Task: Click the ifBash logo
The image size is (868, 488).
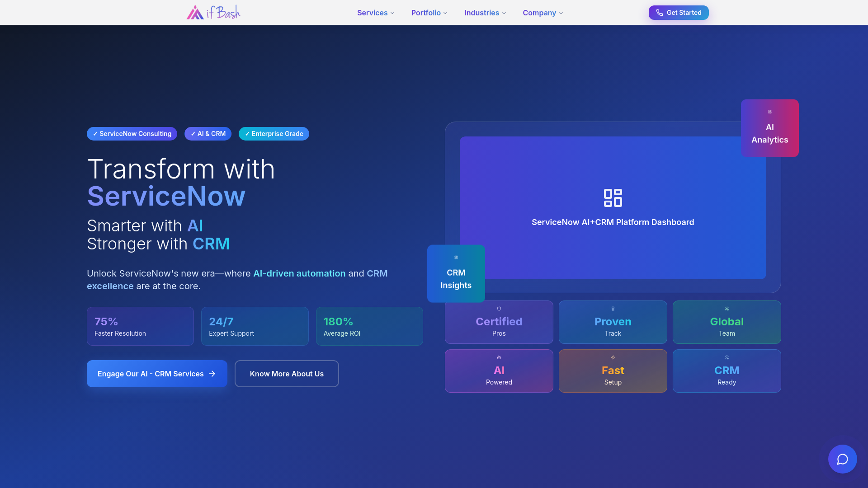Action: pyautogui.click(x=213, y=12)
